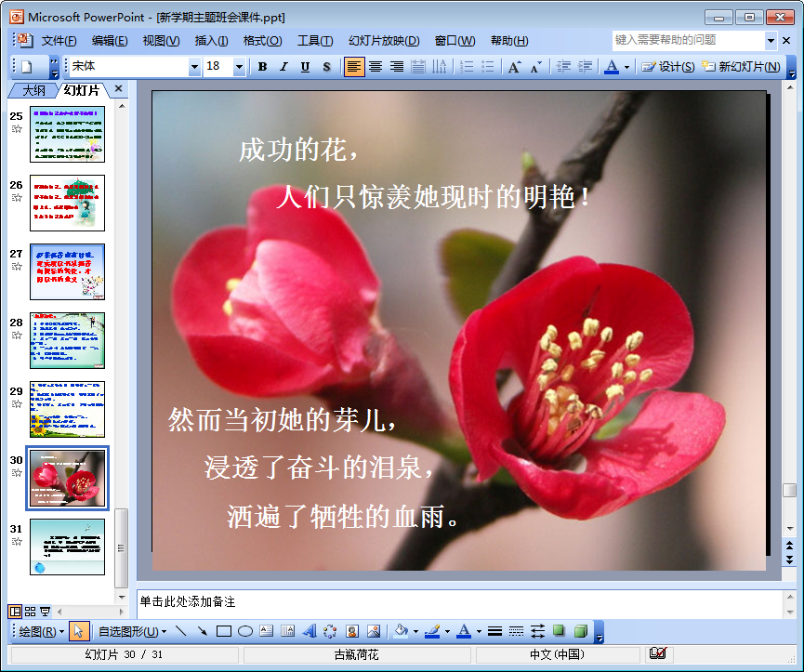Switch to the 幻灯片 slides tab
Image resolution: width=804 pixels, height=672 pixels.
pyautogui.click(x=82, y=91)
